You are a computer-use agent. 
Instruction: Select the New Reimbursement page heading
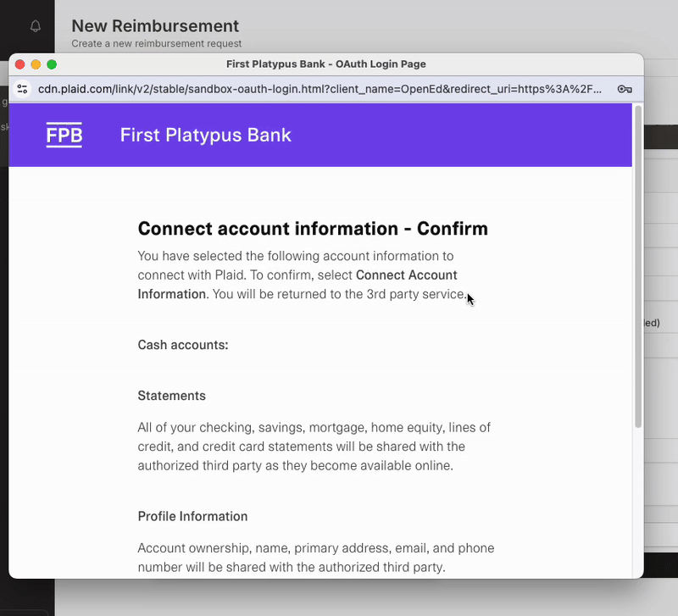[x=155, y=26]
